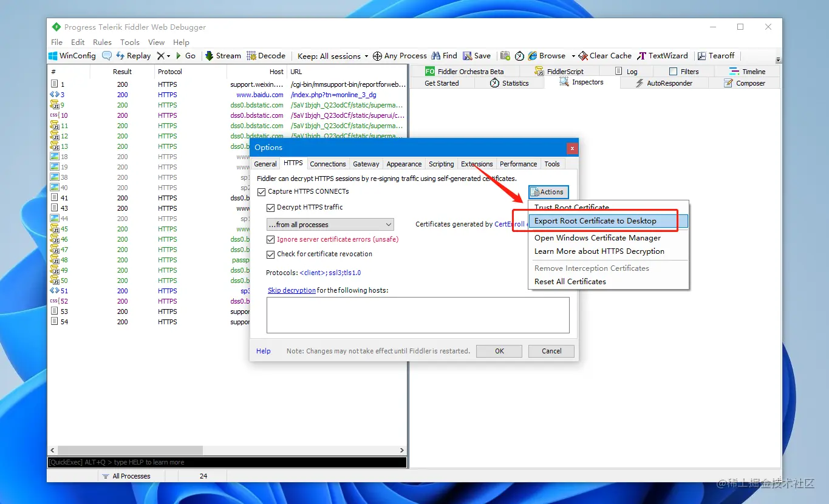
Task: Switch to General tab in Options
Action: pos(265,164)
